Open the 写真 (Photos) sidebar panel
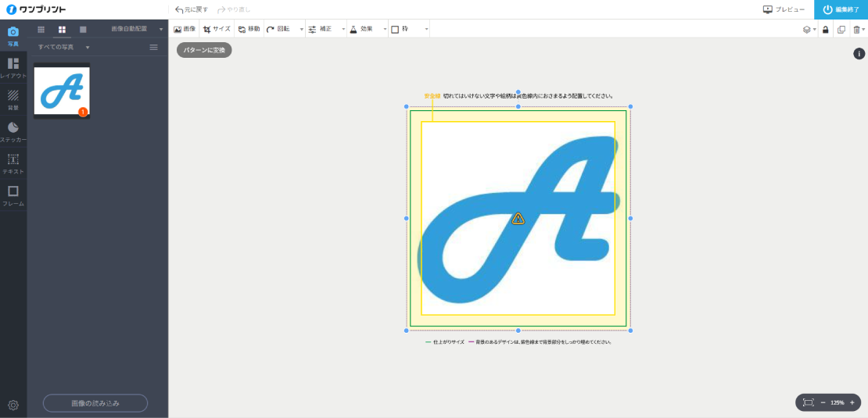 (13, 35)
